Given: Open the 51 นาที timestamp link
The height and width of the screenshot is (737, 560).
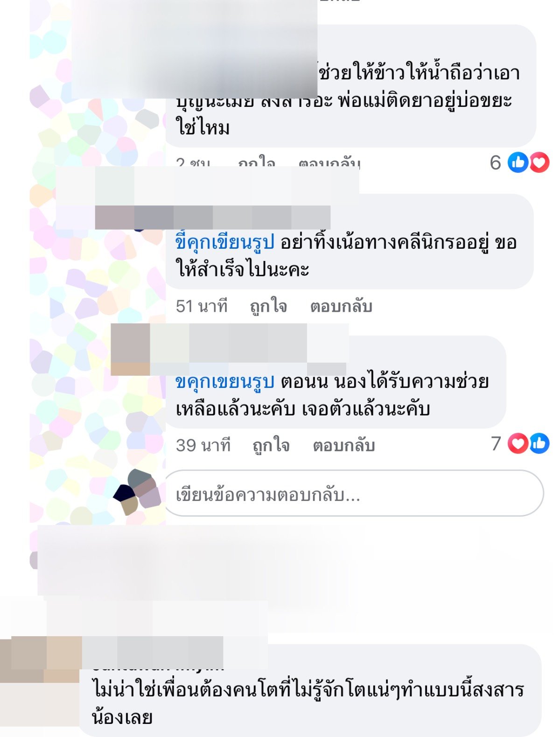Looking at the screenshot, I should click(x=202, y=306).
